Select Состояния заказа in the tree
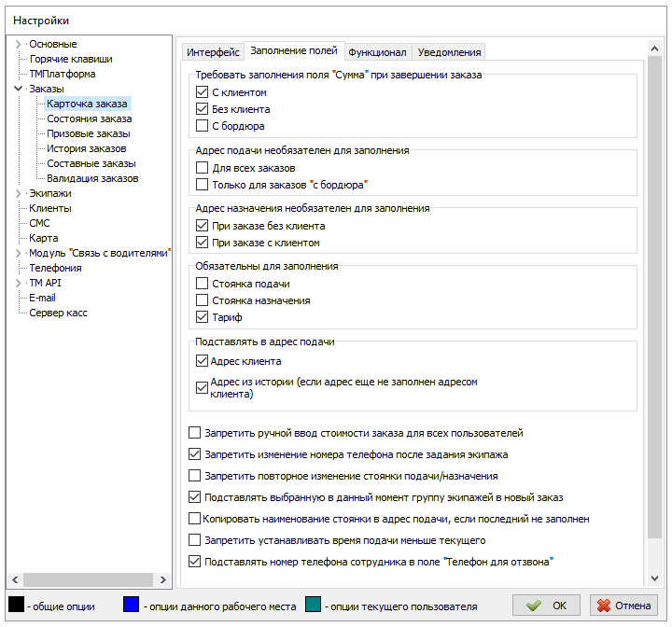Screen dimensions: 672x627 pos(89,118)
